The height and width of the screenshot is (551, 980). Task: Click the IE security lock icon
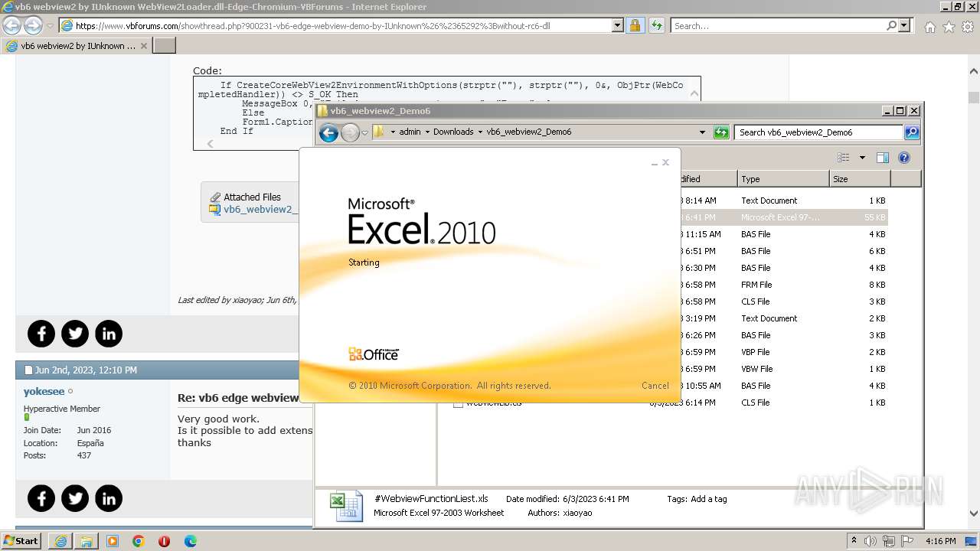(635, 25)
